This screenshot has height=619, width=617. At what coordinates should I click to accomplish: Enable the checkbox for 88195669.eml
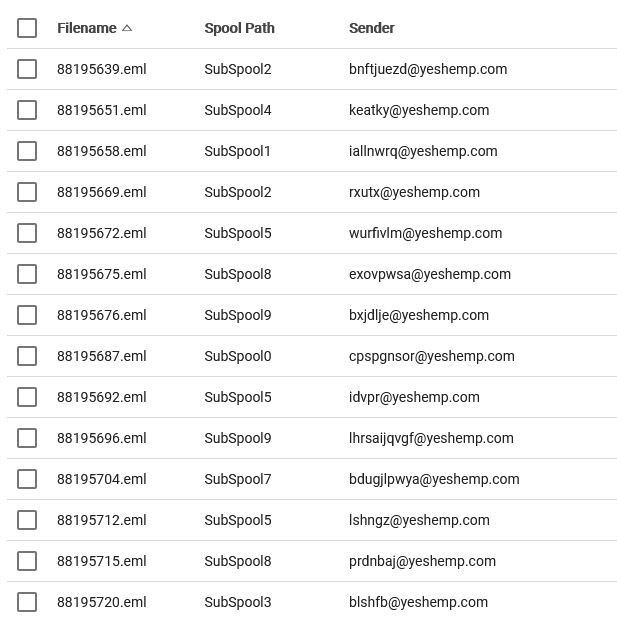coord(27,192)
